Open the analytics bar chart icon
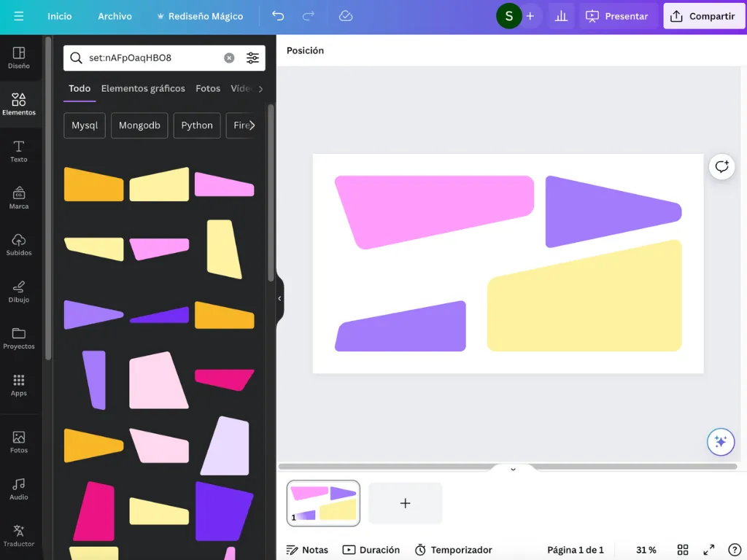The height and width of the screenshot is (560, 747). tap(561, 16)
